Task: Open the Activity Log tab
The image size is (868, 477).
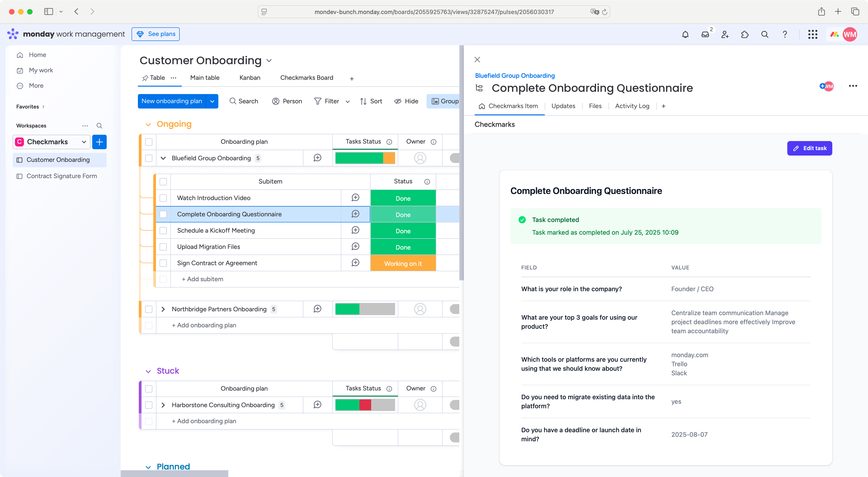Action: click(632, 106)
